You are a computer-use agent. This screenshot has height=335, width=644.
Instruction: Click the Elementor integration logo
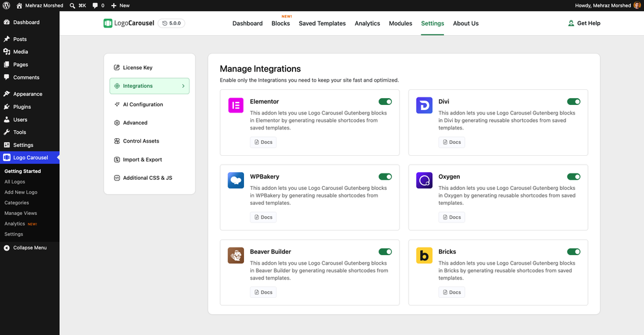tap(236, 105)
